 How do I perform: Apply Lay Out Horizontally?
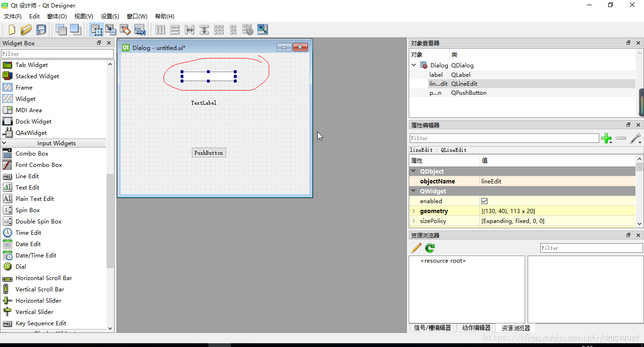(160, 29)
